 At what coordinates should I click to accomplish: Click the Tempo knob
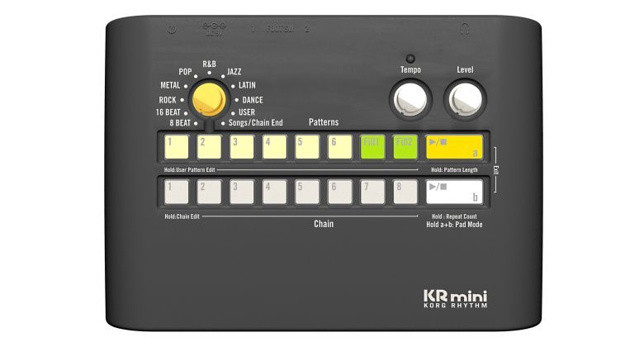click(x=410, y=99)
